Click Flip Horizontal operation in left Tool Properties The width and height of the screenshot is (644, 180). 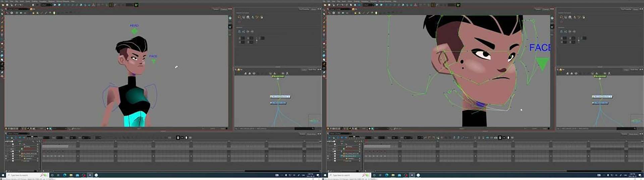click(239, 31)
